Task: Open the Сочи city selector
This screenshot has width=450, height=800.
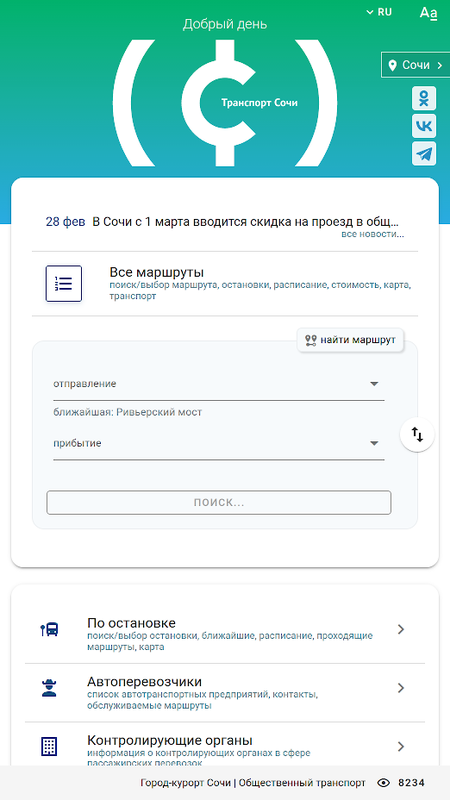Action: click(x=415, y=65)
